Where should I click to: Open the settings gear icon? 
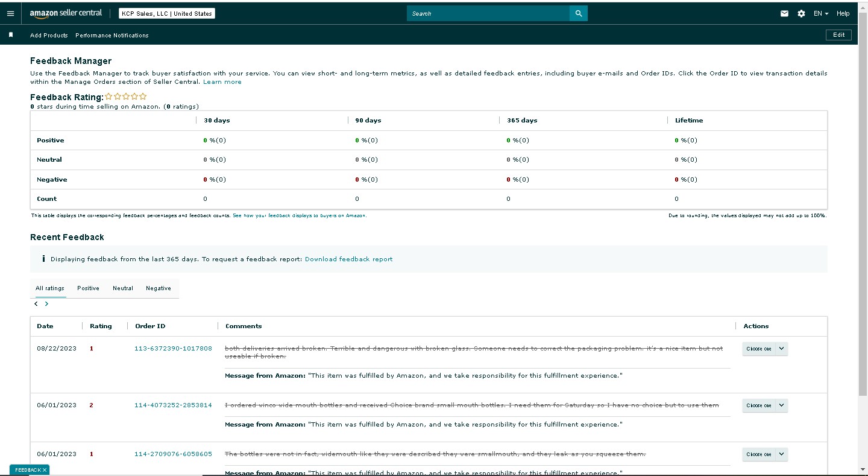tap(801, 13)
